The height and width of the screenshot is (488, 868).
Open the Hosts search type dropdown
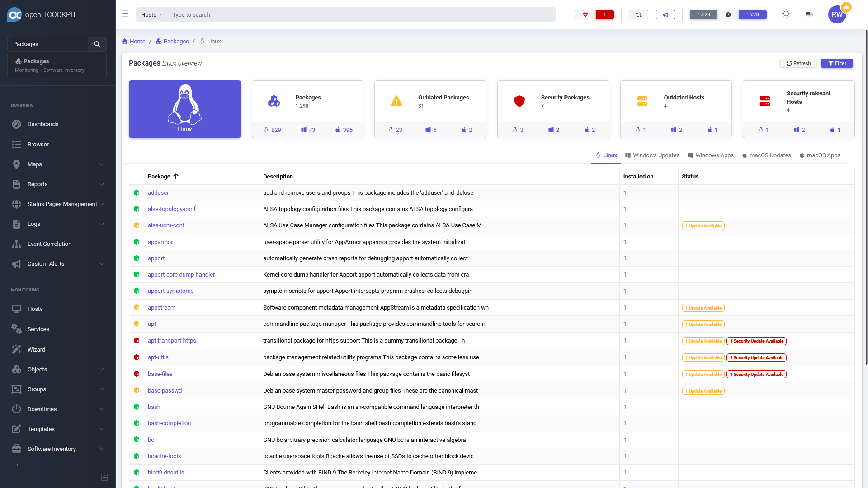[151, 14]
